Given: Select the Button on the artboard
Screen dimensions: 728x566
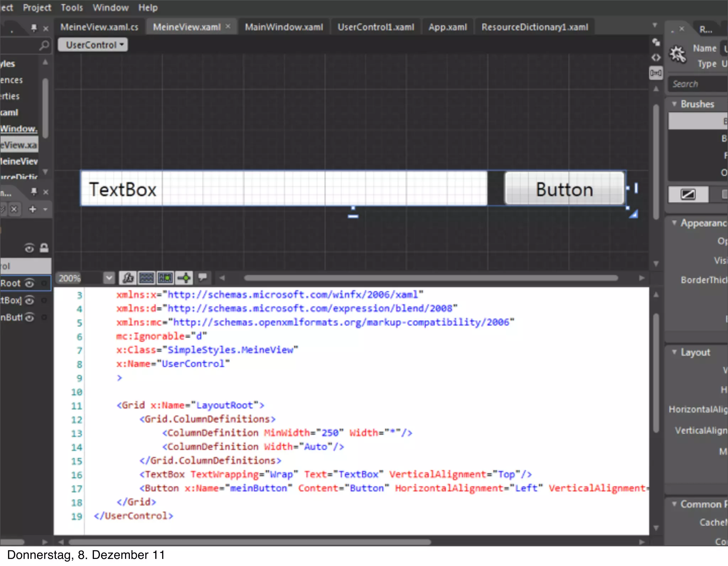Looking at the screenshot, I should click(x=564, y=189).
